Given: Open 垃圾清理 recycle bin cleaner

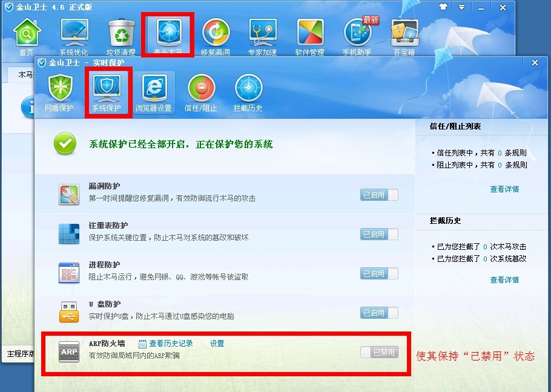Looking at the screenshot, I should 121,37.
